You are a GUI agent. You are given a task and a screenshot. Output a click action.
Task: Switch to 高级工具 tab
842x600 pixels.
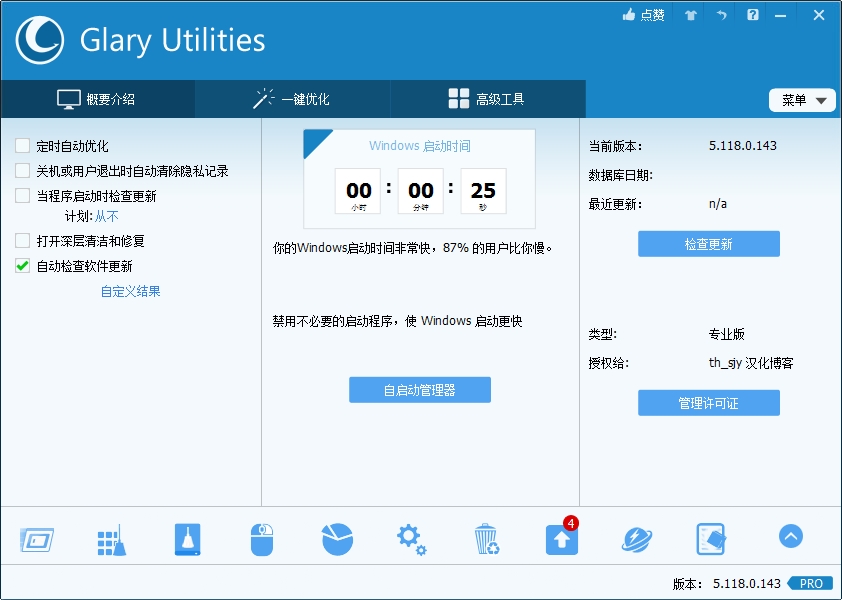click(x=488, y=99)
